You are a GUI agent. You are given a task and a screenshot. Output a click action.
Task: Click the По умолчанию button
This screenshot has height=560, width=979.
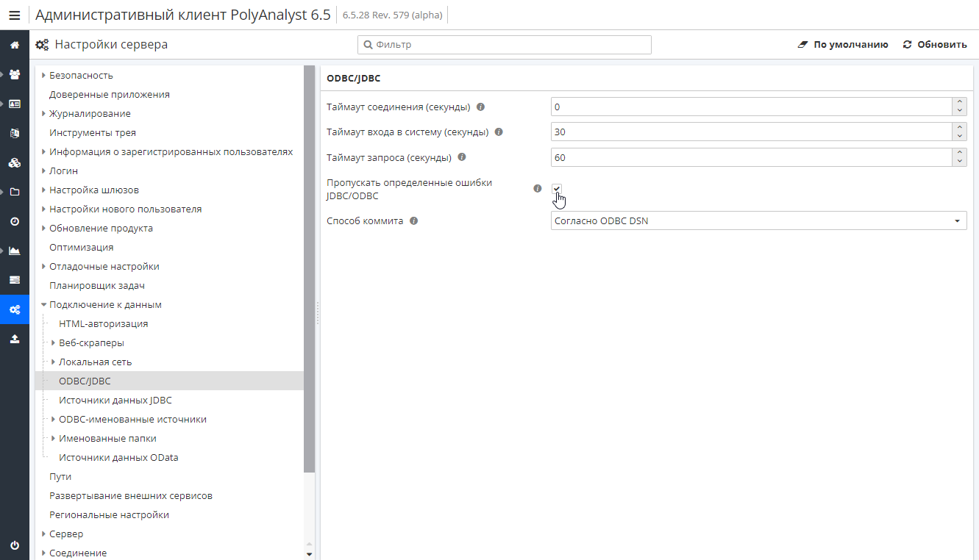pyautogui.click(x=843, y=45)
